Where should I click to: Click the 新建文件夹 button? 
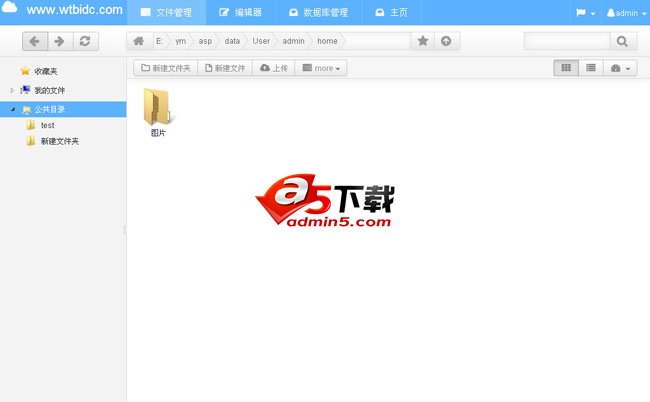point(165,68)
